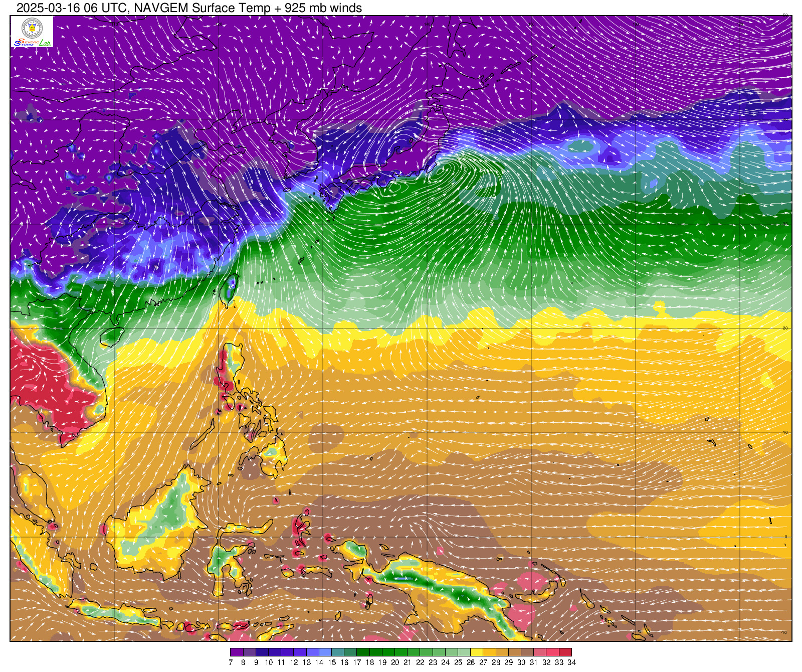Click the university seal emblem in the logo
The image size is (802, 672).
tap(32, 27)
